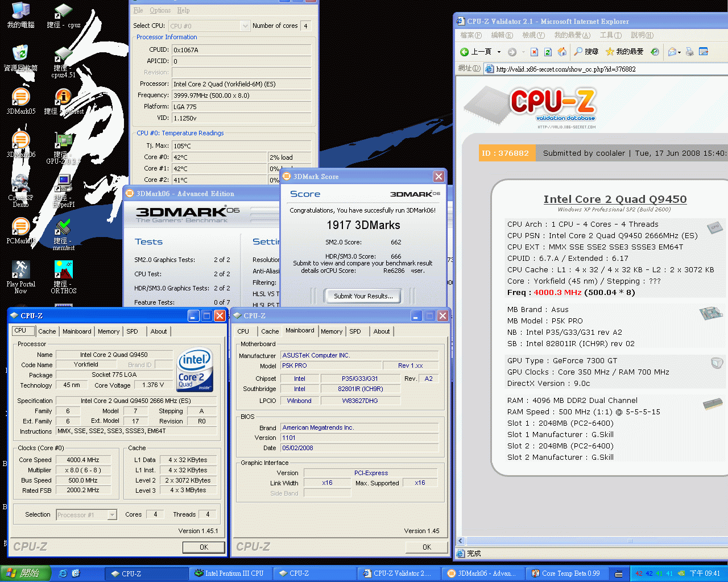
Task: Open the cpuz shortcut icon on the desktop
Action: pos(63,15)
